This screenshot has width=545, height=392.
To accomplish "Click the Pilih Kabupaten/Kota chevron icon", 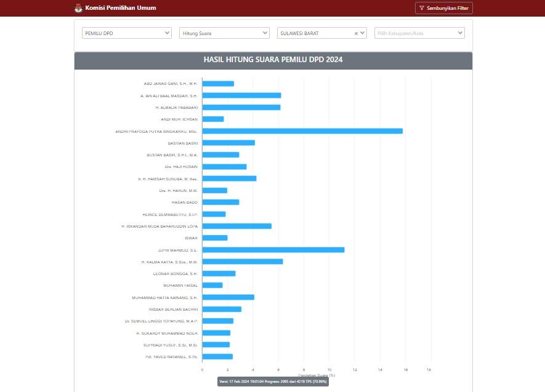I will point(459,33).
